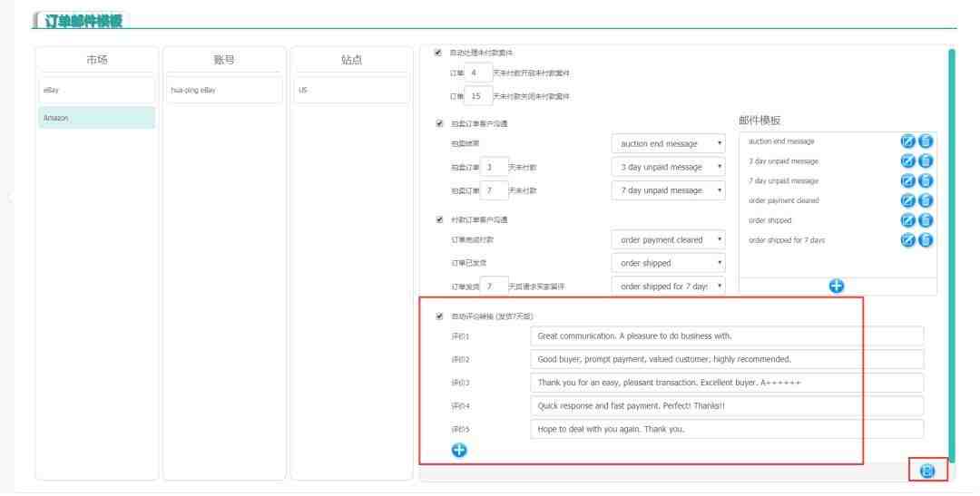Viewport: 980px width, 496px height.
Task: Click the 'Thank you for an easy' review field
Action: click(x=727, y=383)
